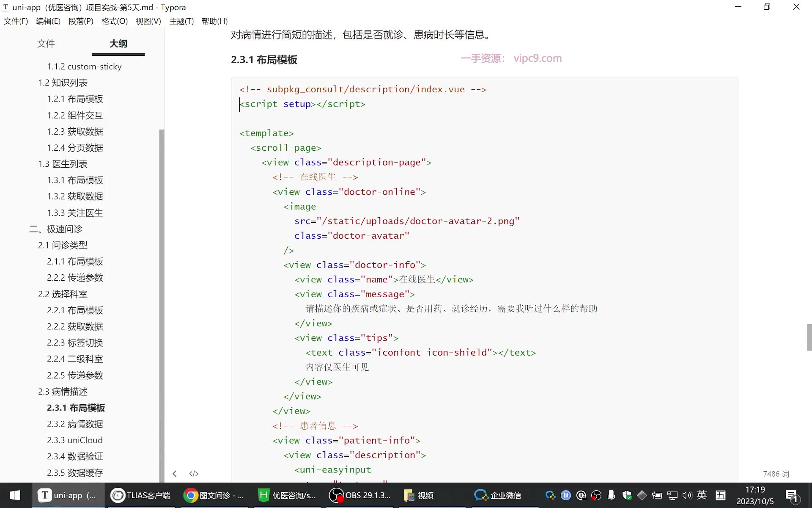Open the 段落(P) menu
Screen dimensions: 812x508
tap(81, 21)
